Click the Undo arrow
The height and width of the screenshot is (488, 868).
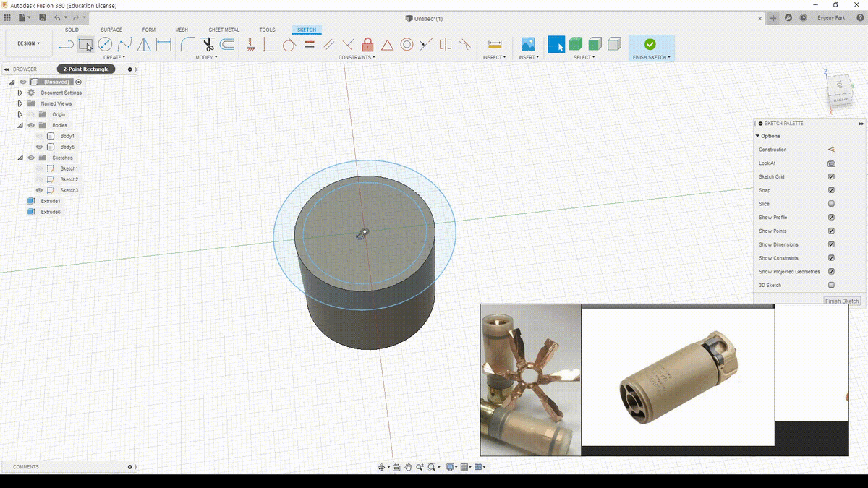pyautogui.click(x=58, y=17)
